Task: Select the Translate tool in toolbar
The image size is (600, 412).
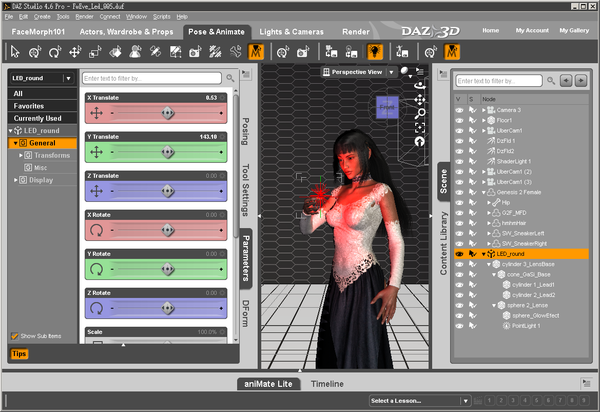Action: tap(75, 52)
